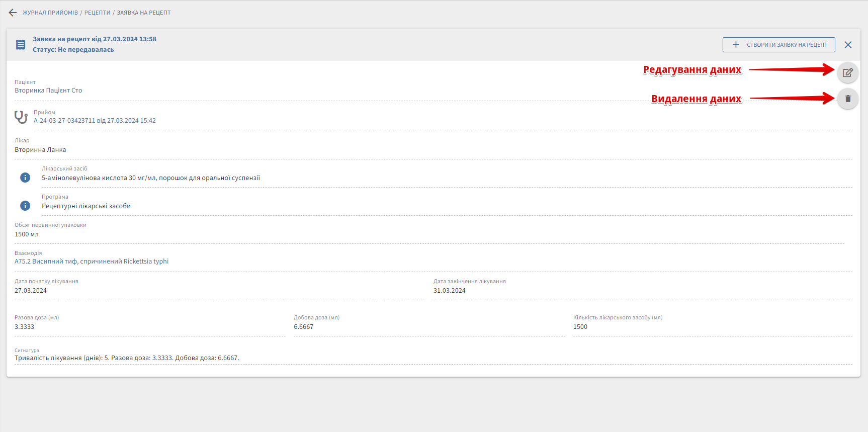This screenshot has width=868, height=432.
Task: Open diagnosis link A75.2 Висипний тиф
Action: pyautogui.click(x=92, y=262)
